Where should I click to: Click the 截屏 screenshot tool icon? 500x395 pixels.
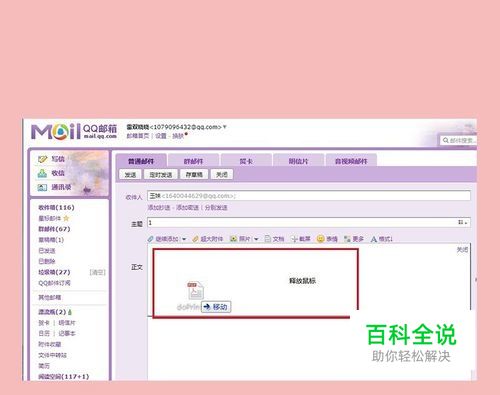(294, 239)
